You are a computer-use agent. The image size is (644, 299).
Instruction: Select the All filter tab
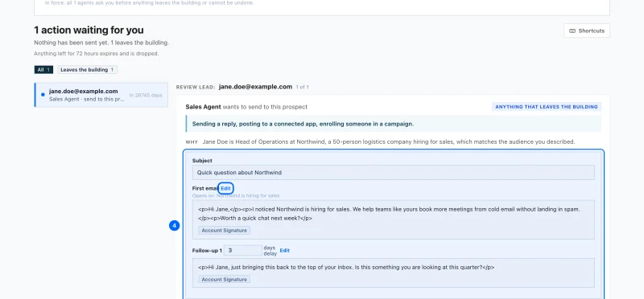click(43, 70)
